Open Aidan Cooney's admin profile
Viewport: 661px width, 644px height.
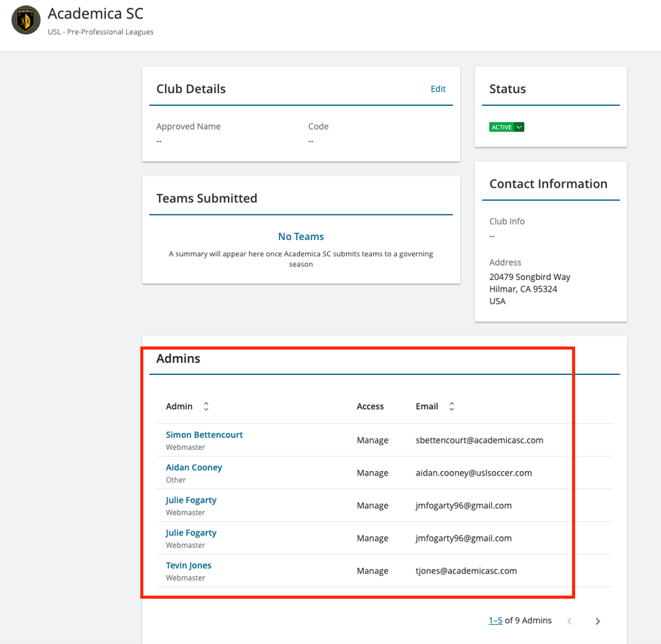pyautogui.click(x=194, y=467)
